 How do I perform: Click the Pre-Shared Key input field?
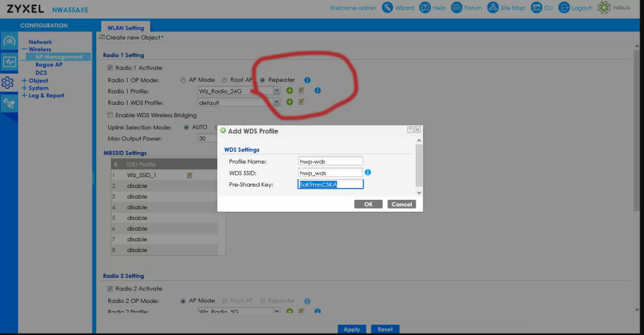(x=331, y=184)
